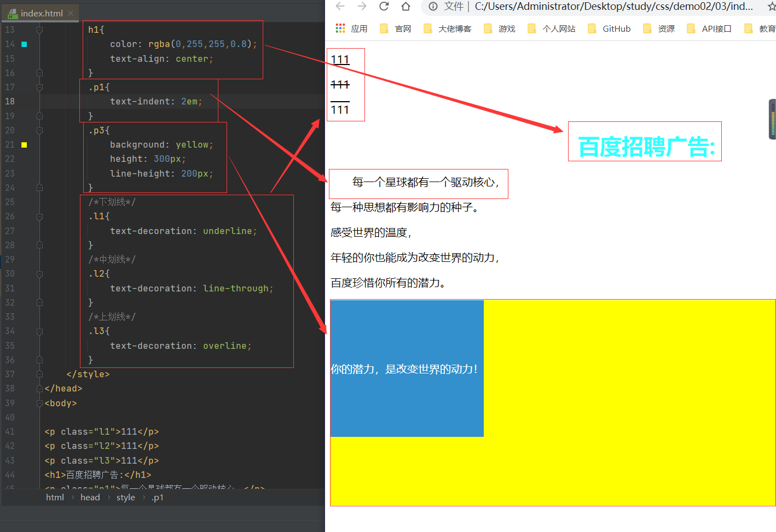
Task: Collapse the .l1 rule fold at line 26
Action: (39, 217)
